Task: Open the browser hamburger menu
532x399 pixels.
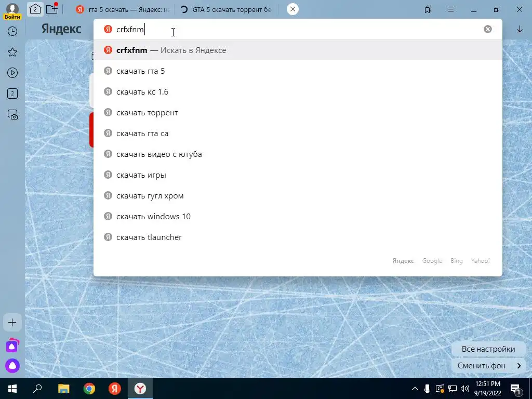Action: click(x=451, y=9)
